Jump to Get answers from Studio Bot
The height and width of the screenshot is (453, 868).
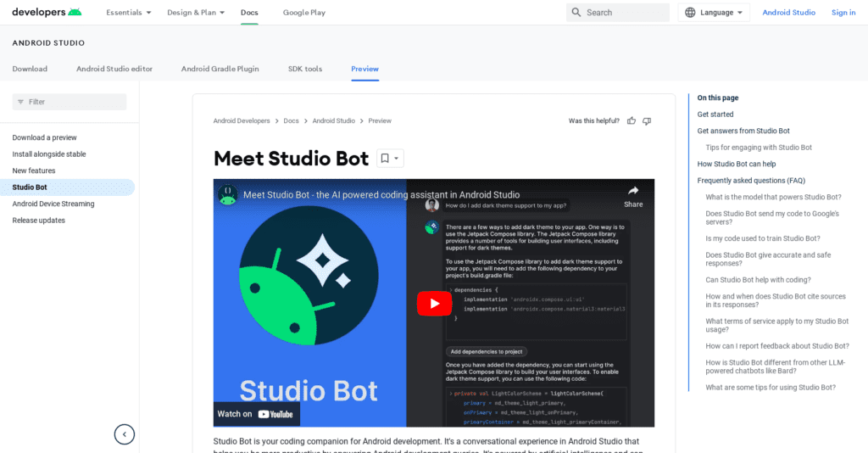click(743, 131)
